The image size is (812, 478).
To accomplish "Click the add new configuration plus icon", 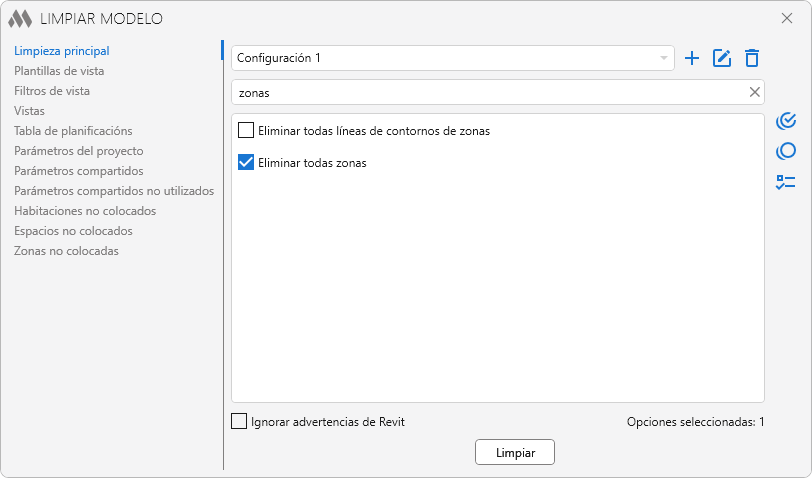I will point(691,58).
